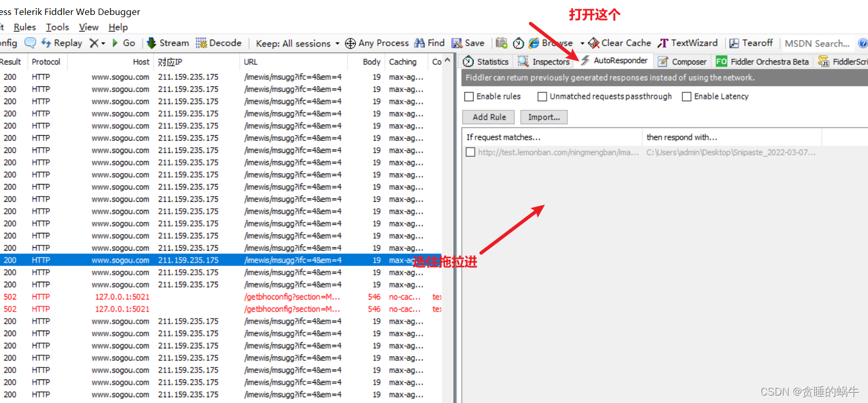The height and width of the screenshot is (403, 868).
Task: Click the 对应IP column header
Action: (x=196, y=62)
